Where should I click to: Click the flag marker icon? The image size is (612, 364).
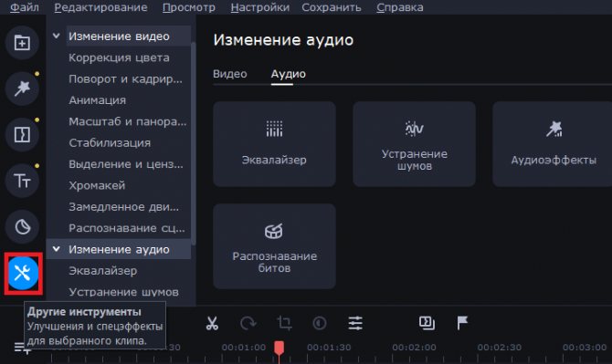(x=462, y=323)
